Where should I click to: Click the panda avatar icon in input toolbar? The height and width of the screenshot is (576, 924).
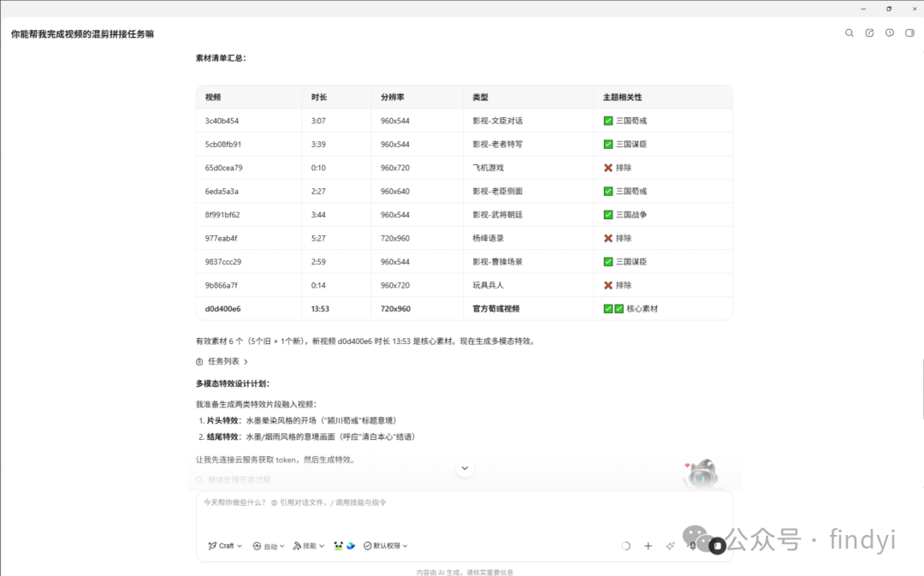(338, 546)
